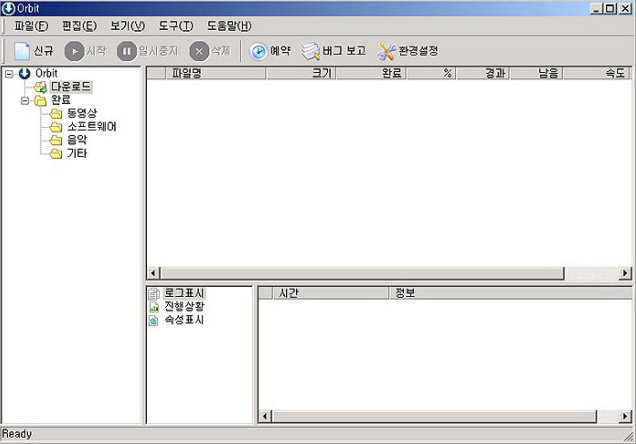This screenshot has width=636, height=444.
Task: Open the 도움말(H) menu
Action: pyautogui.click(x=229, y=26)
